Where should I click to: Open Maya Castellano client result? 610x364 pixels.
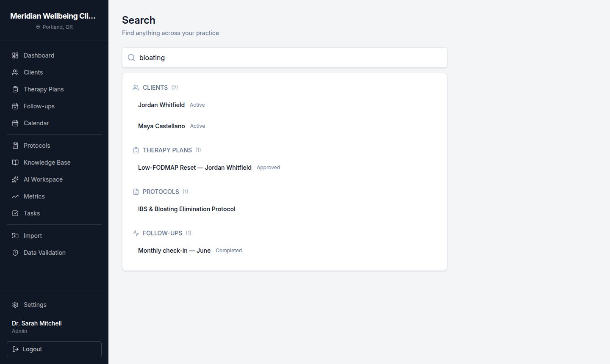(285, 126)
